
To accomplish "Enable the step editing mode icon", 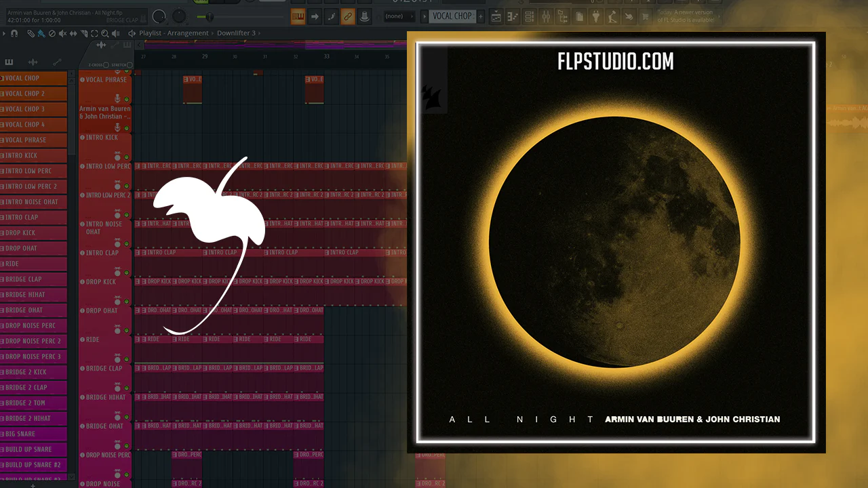I will [x=331, y=16].
